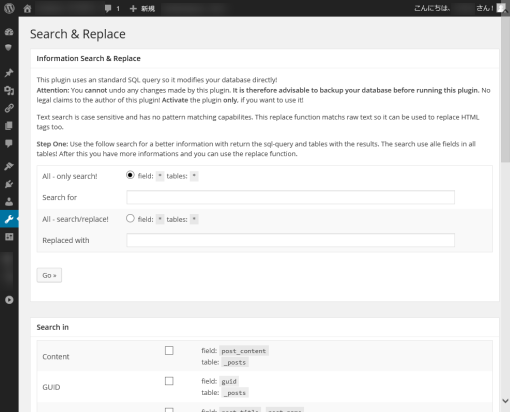Open Media library sidebar icon
Viewport: 510px width, 412px height.
tap(9, 90)
